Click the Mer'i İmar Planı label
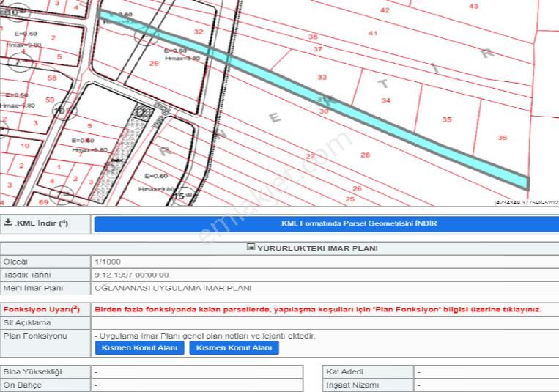 click(33, 288)
